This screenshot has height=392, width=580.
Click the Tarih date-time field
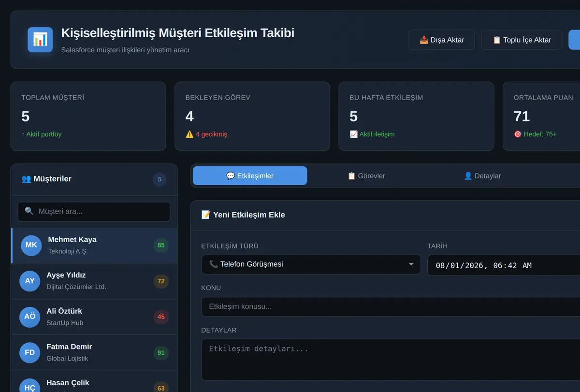coord(504,265)
